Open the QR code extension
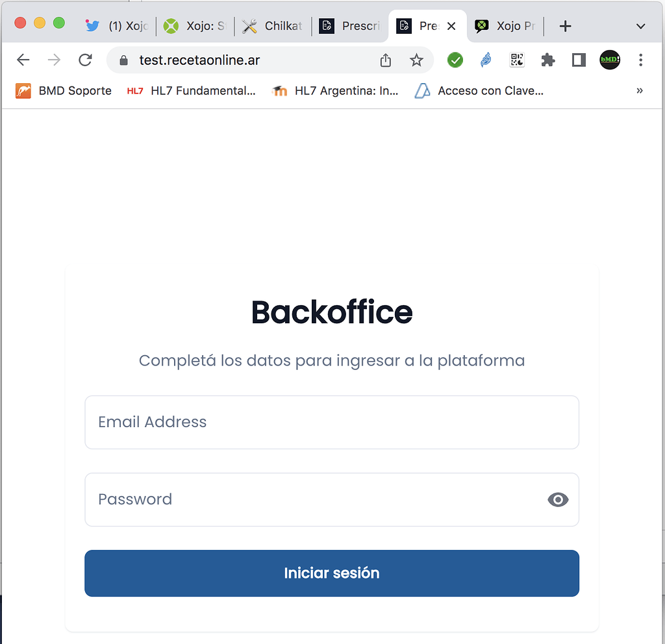This screenshot has width=665, height=644. [x=517, y=60]
